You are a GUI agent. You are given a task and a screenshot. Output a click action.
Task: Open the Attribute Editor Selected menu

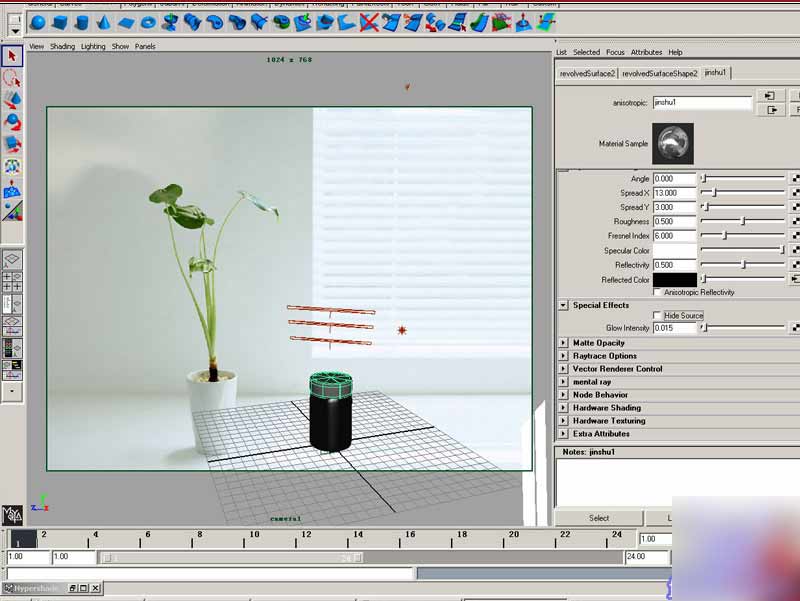pos(586,52)
